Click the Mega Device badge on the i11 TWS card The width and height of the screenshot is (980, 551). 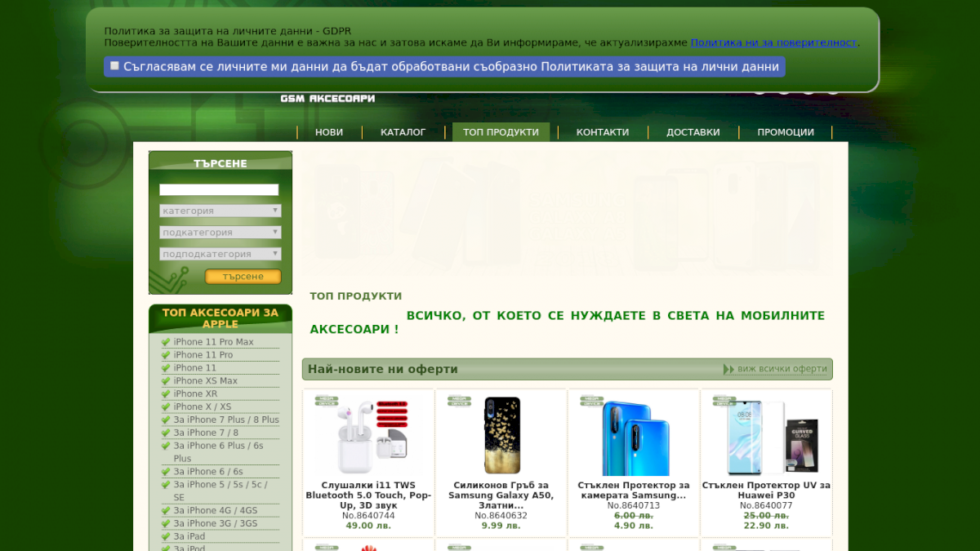(327, 401)
